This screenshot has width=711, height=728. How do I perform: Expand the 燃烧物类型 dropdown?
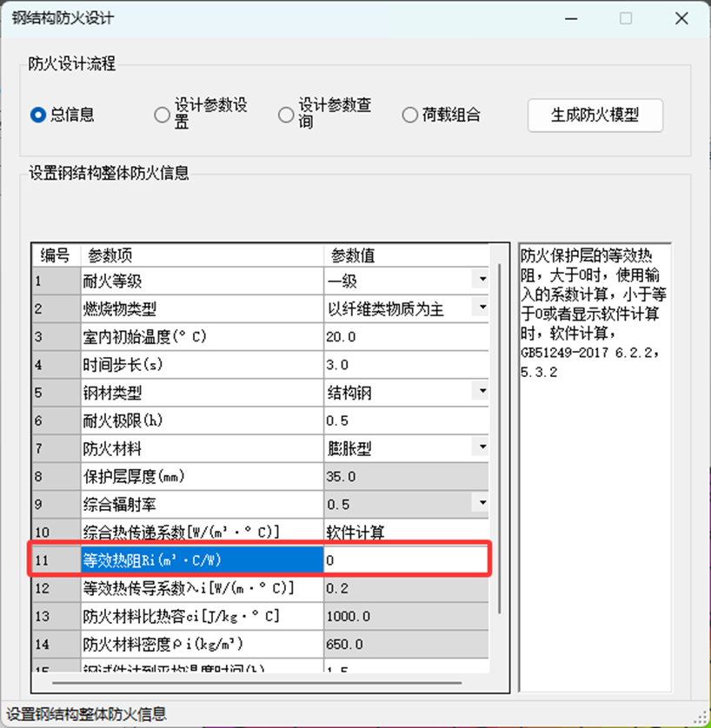(x=482, y=308)
